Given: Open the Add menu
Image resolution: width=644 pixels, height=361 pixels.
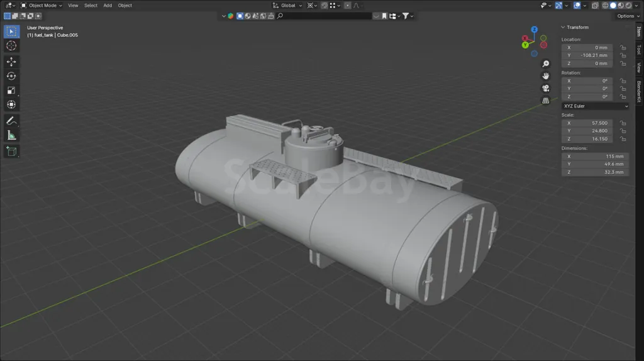Looking at the screenshot, I should [x=108, y=5].
